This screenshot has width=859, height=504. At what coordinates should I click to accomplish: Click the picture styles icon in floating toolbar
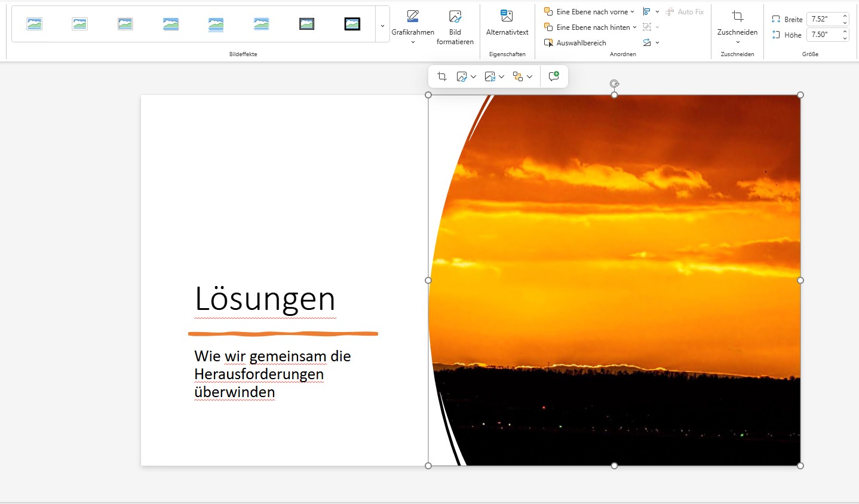point(462,76)
